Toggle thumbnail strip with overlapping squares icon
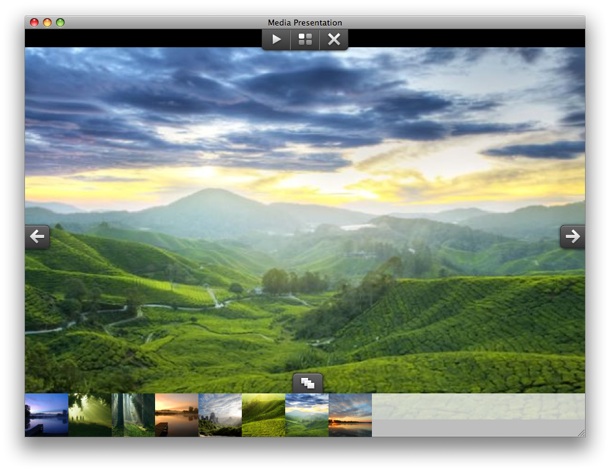 [x=307, y=383]
